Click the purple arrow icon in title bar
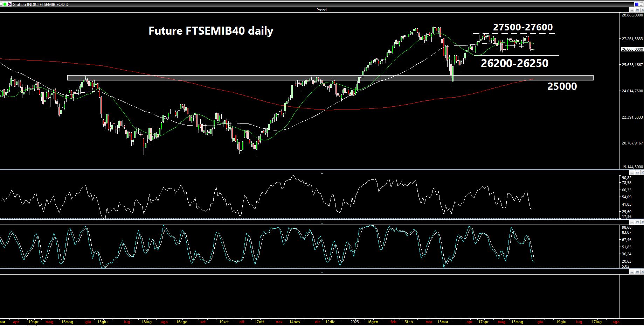Screen dimensions: 644x326 pos(9,4)
